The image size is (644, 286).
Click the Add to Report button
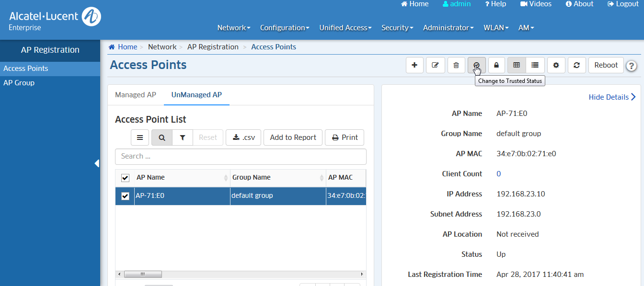point(293,137)
